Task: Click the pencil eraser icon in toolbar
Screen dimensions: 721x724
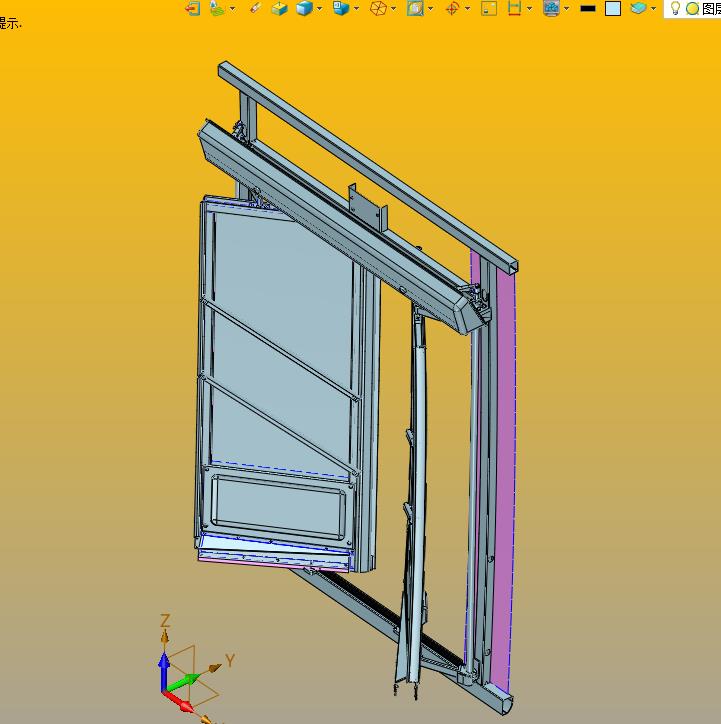Action: tap(255, 8)
